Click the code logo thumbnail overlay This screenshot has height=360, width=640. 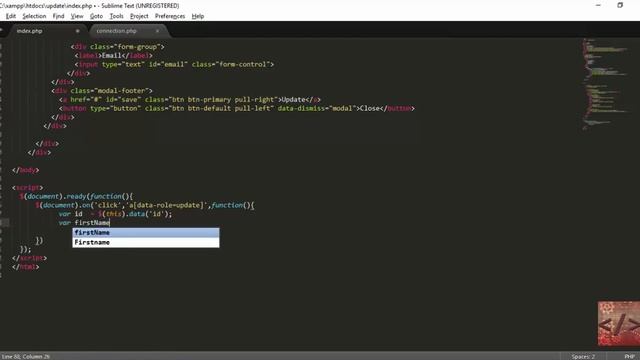619,324
